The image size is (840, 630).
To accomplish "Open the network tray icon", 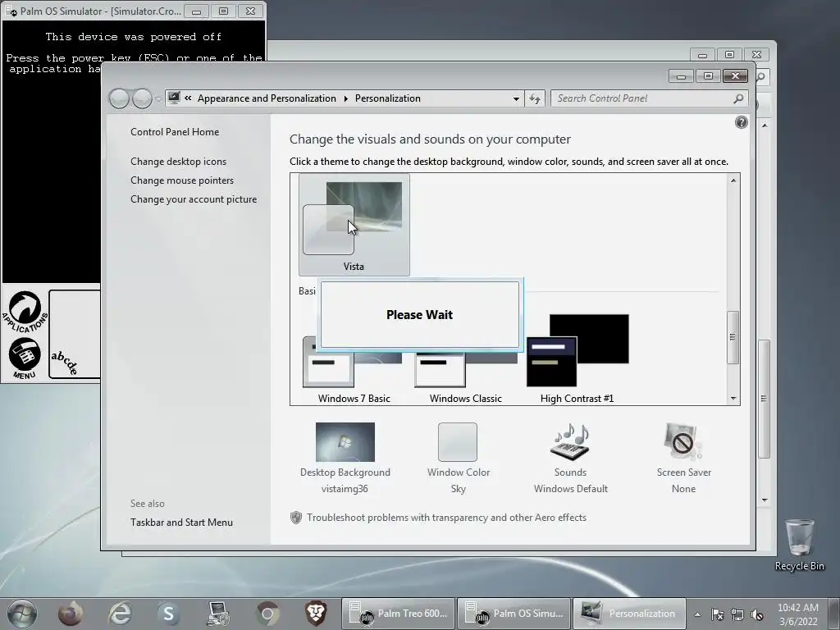I will coord(737,614).
